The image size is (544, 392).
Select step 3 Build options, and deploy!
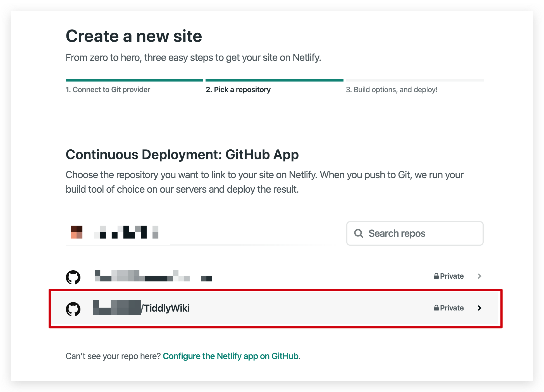click(392, 90)
